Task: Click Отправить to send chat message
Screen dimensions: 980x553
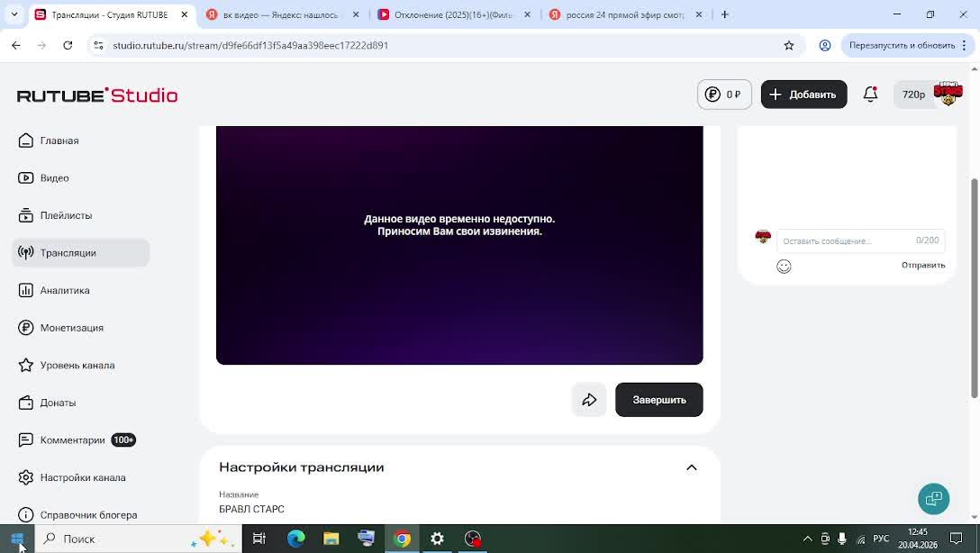Action: click(x=923, y=266)
